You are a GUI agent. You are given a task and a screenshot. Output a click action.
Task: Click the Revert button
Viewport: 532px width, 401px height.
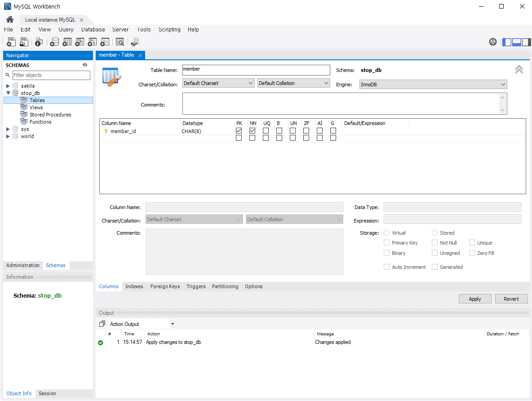[x=511, y=299]
